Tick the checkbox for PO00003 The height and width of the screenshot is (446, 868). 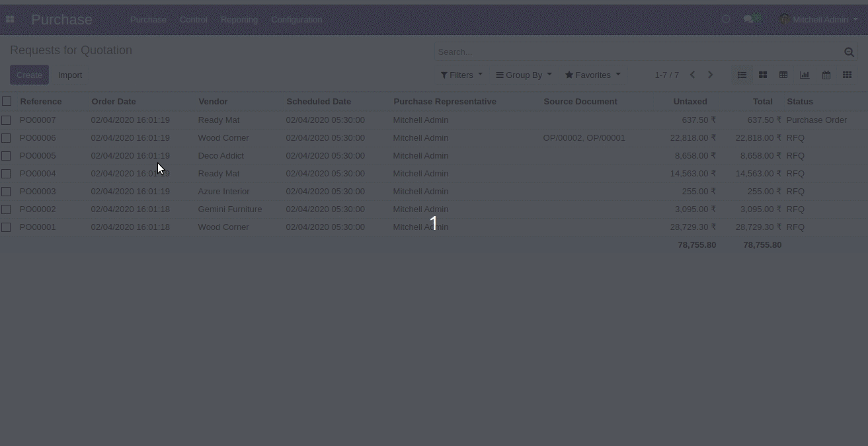(x=6, y=192)
